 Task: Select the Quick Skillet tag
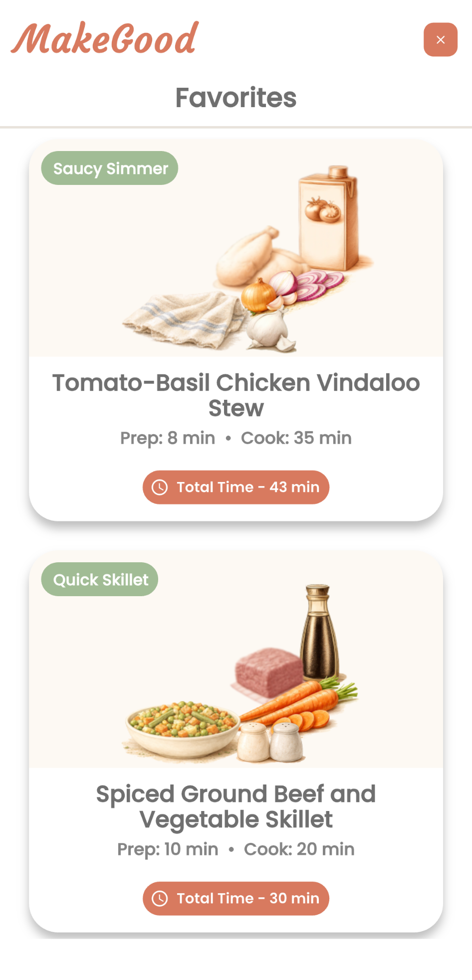(x=100, y=579)
